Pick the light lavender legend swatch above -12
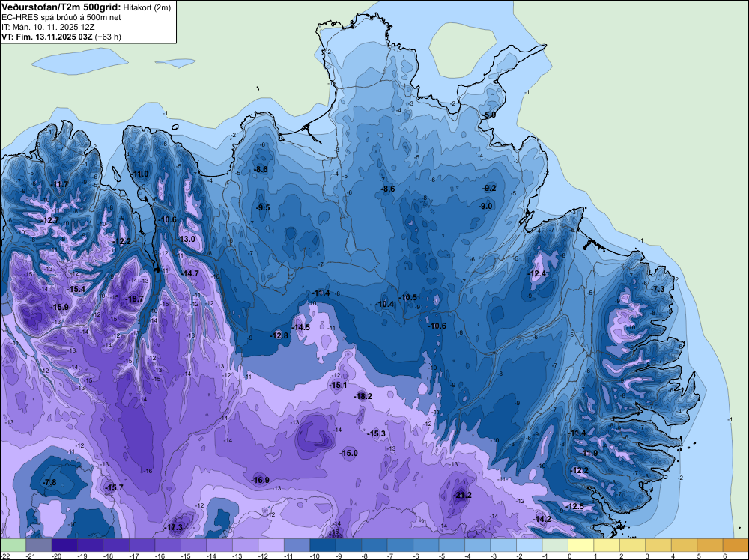Image resolution: width=749 pixels, height=560 pixels. (270, 545)
